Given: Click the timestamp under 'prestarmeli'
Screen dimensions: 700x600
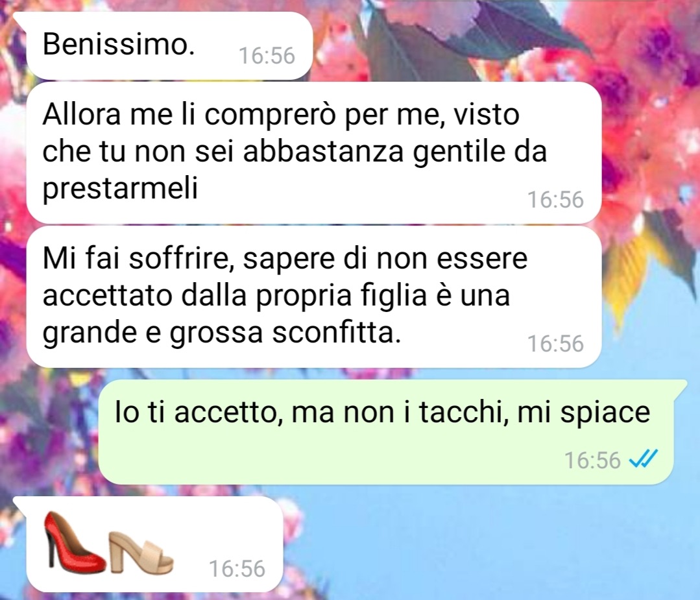Looking at the screenshot, I should click(556, 200).
